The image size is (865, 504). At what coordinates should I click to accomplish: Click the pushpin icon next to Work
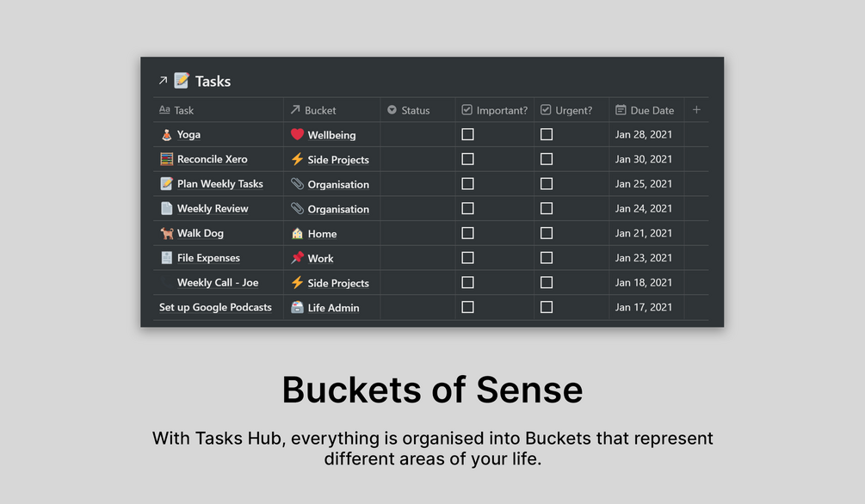(x=297, y=258)
